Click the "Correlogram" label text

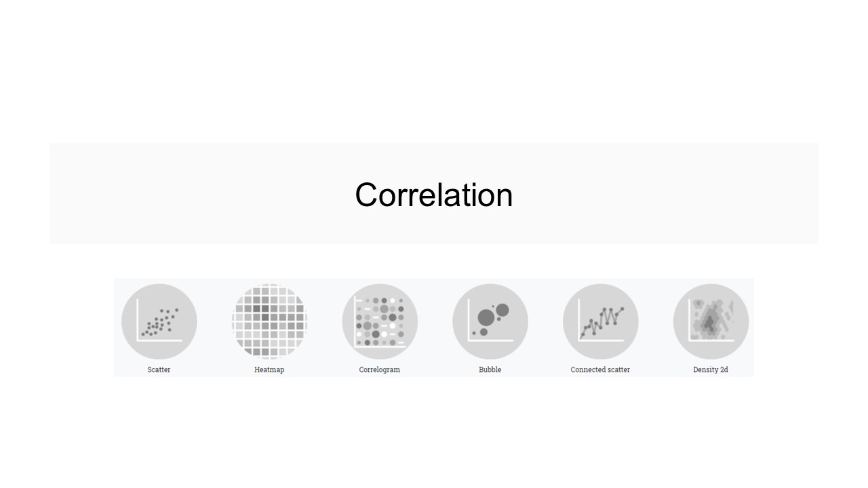(380, 370)
